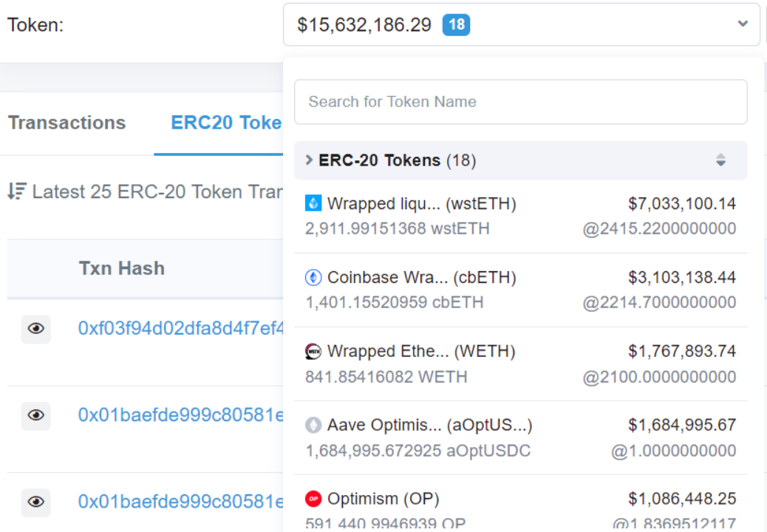
Task: Click the blue 18 token count badge
Action: 456,25
